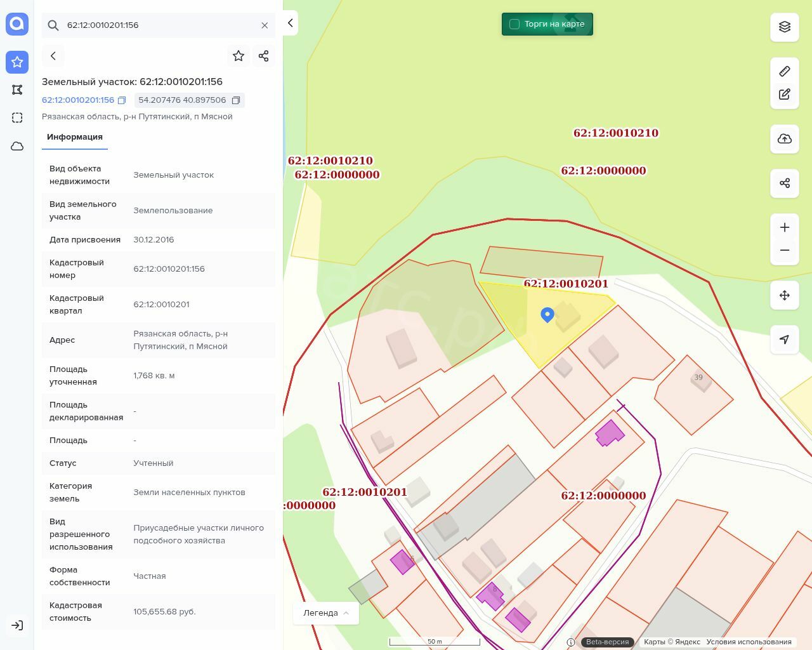Locate my position with arrow icon
This screenshot has width=812, height=650.
click(785, 340)
